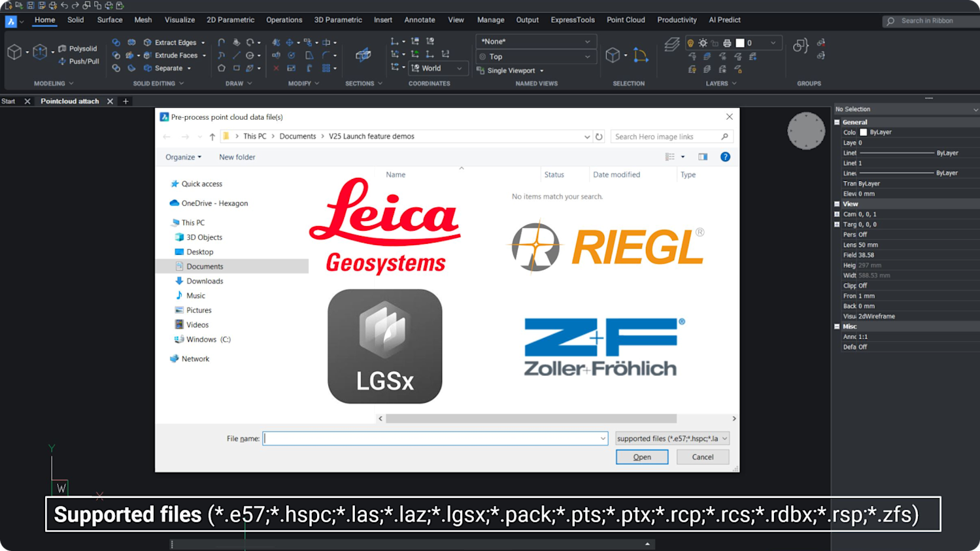Click the Extract Edges tool icon
The width and height of the screenshot is (980, 551).
point(148,42)
